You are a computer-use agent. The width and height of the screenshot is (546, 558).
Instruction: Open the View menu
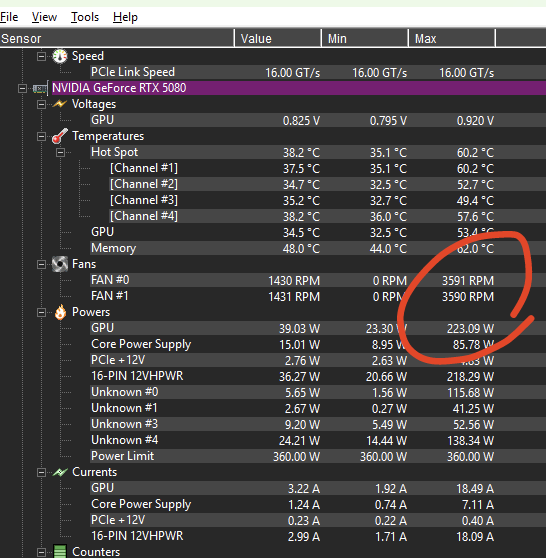click(x=44, y=17)
